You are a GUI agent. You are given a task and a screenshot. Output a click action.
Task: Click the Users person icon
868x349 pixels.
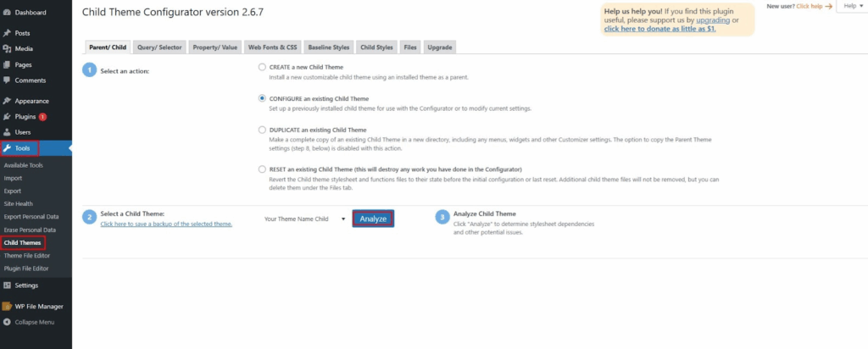(x=7, y=132)
